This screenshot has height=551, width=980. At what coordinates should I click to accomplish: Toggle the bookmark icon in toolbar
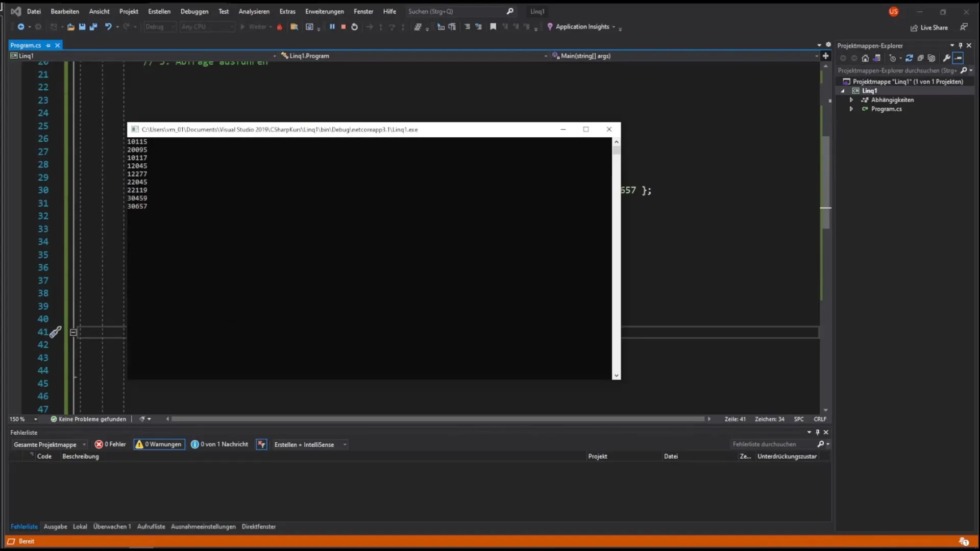493,27
